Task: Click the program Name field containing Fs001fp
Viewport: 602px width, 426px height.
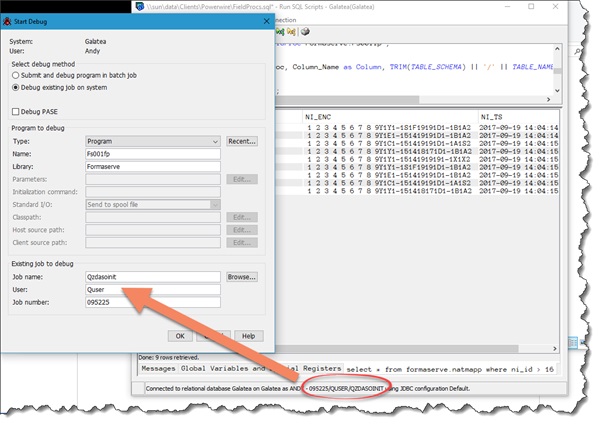Action: point(152,154)
